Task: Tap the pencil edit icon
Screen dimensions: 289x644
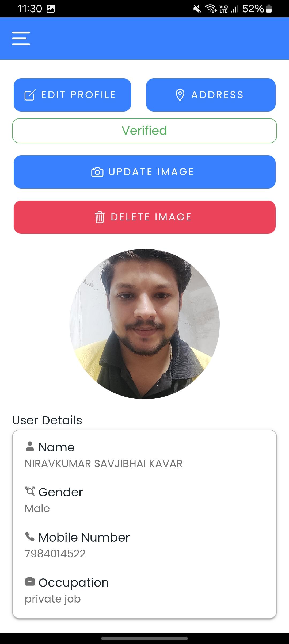Action: (30, 95)
